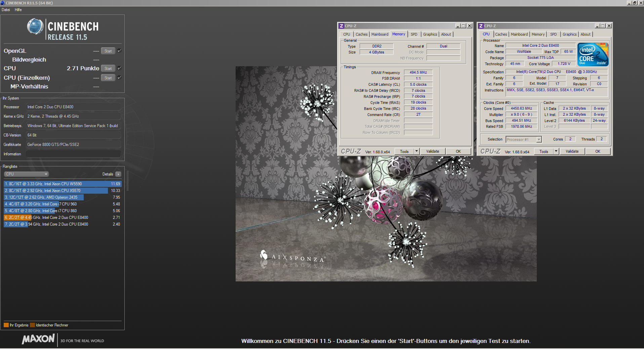Switch to Caches tab in Memory CPU-Z window

click(362, 34)
